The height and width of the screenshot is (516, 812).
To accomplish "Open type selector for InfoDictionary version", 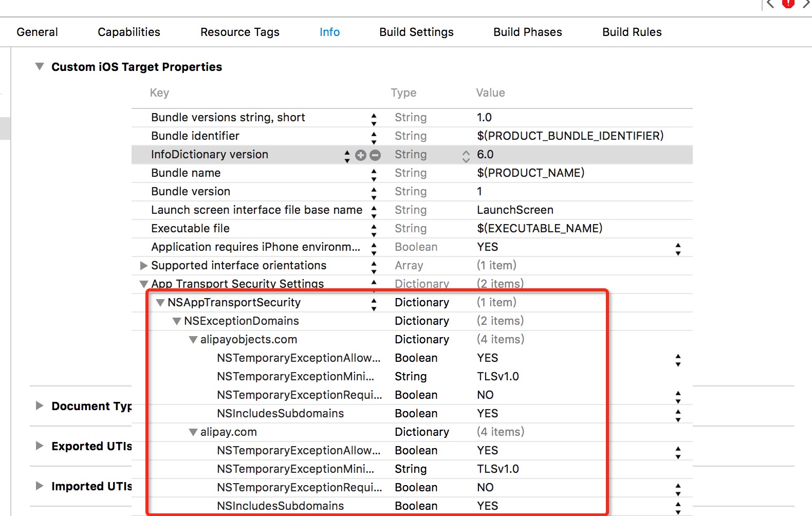I will click(x=466, y=156).
